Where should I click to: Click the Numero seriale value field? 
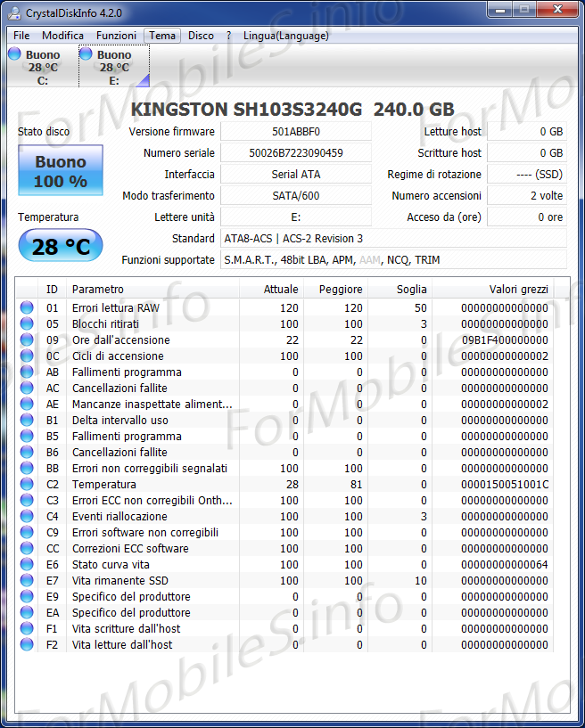tap(296, 153)
